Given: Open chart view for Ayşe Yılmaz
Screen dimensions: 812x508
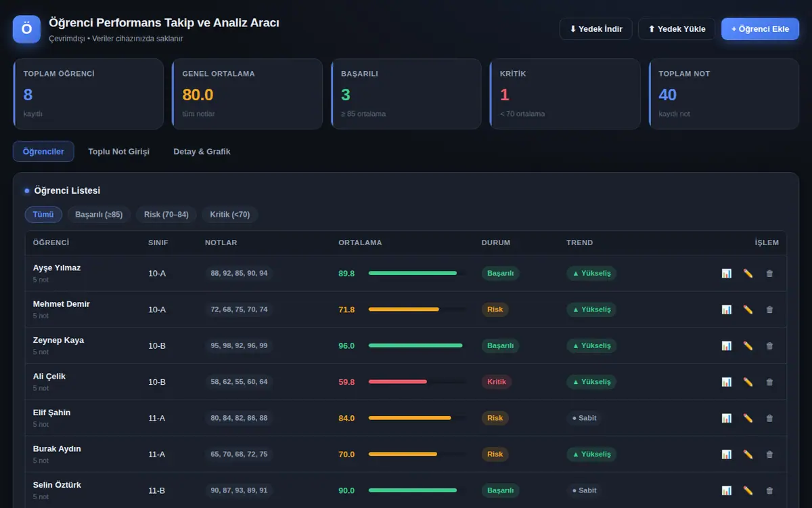Looking at the screenshot, I should click(x=726, y=274).
